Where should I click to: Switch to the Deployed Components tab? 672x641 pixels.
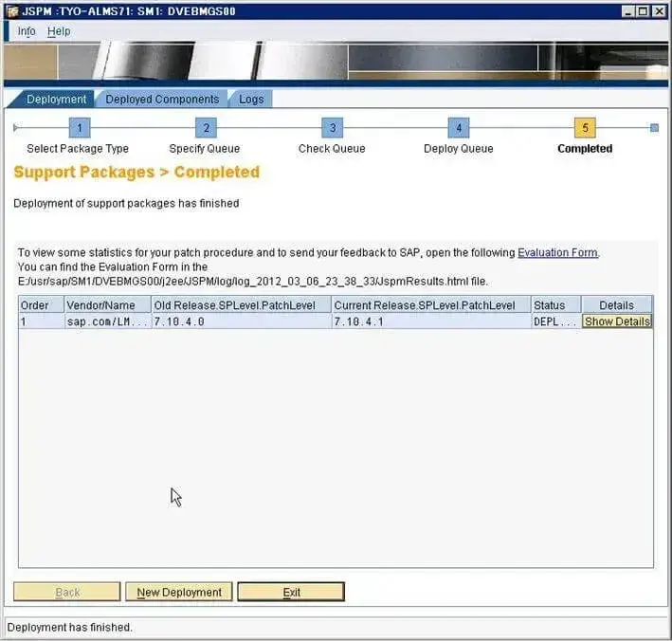pos(162,99)
